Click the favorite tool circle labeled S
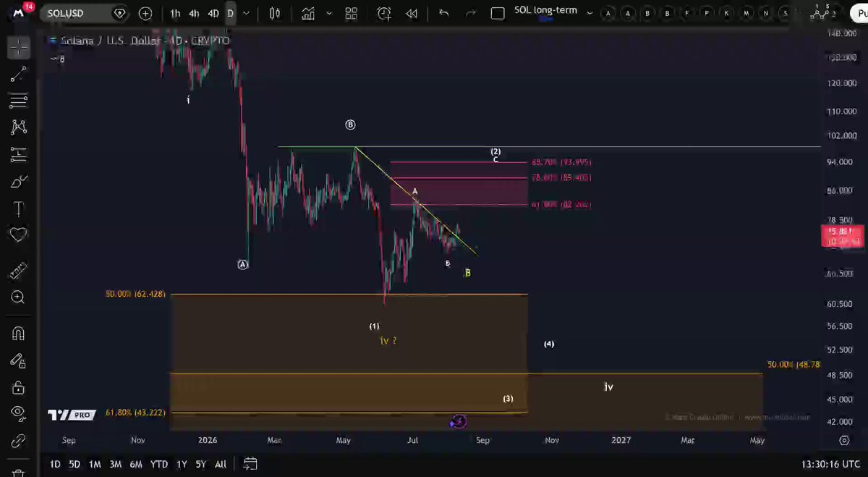The width and height of the screenshot is (868, 477). click(785, 13)
